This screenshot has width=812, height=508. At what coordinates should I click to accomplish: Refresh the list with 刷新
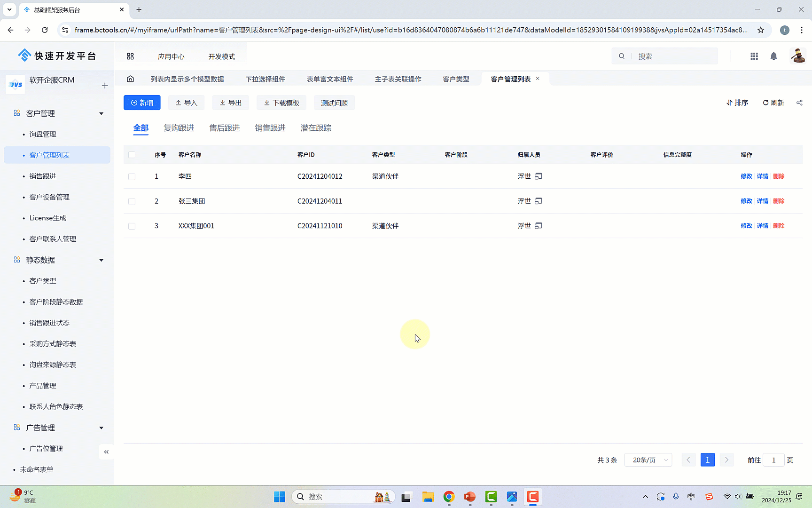(x=773, y=103)
